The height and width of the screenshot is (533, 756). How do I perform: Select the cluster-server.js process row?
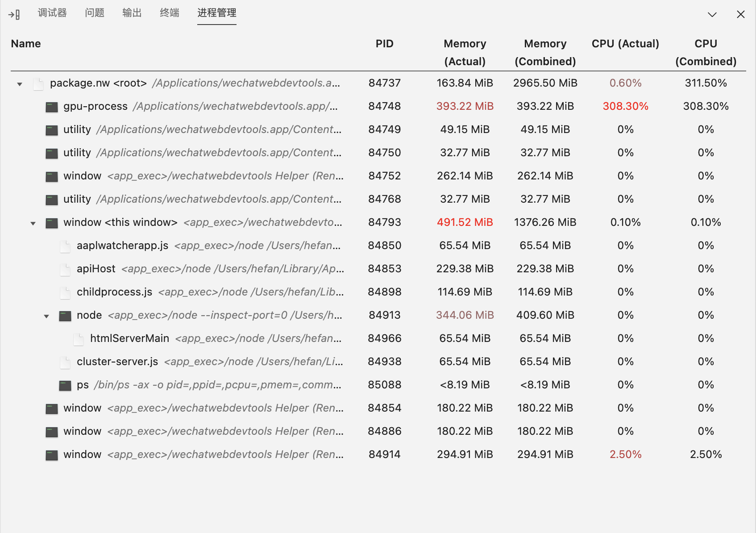pyautogui.click(x=378, y=362)
